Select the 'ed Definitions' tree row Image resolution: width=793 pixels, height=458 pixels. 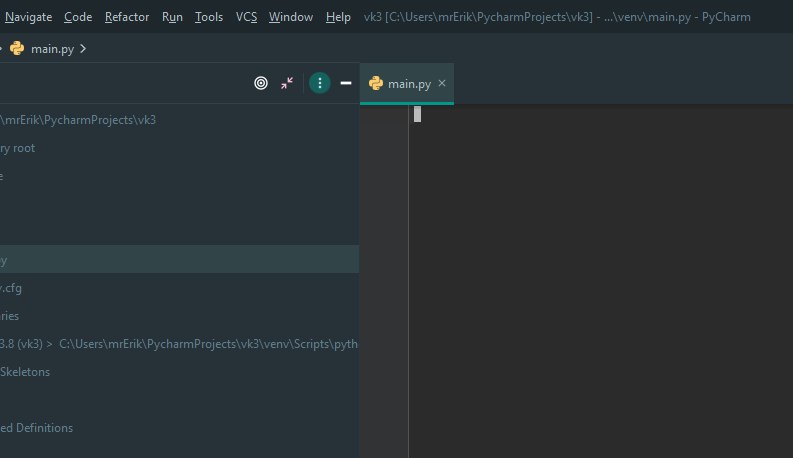(180, 428)
